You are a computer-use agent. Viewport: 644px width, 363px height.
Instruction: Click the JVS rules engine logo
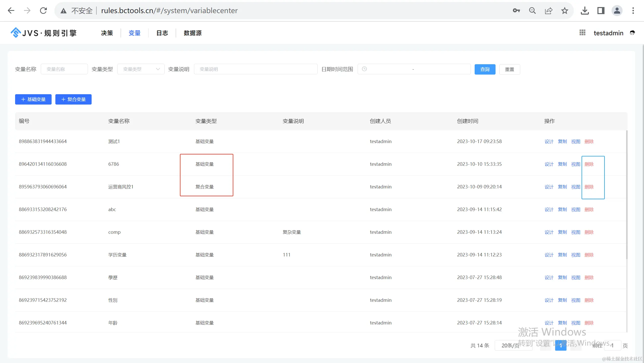click(43, 33)
